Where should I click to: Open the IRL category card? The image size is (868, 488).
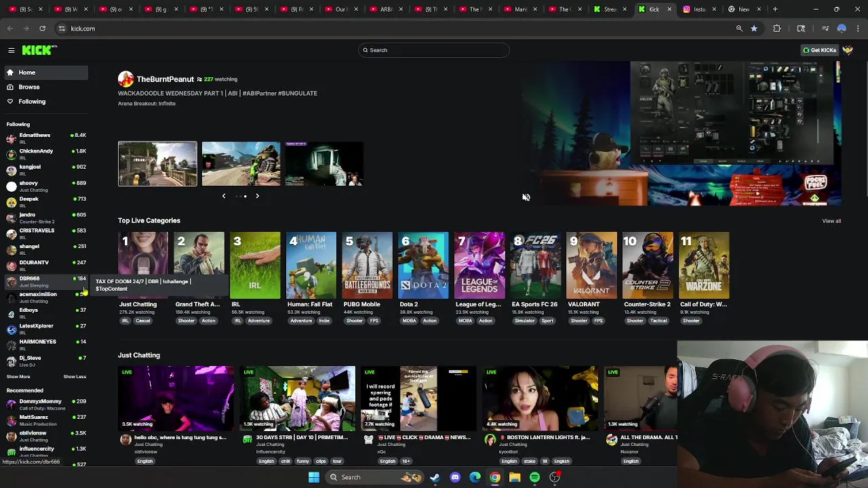pyautogui.click(x=255, y=266)
